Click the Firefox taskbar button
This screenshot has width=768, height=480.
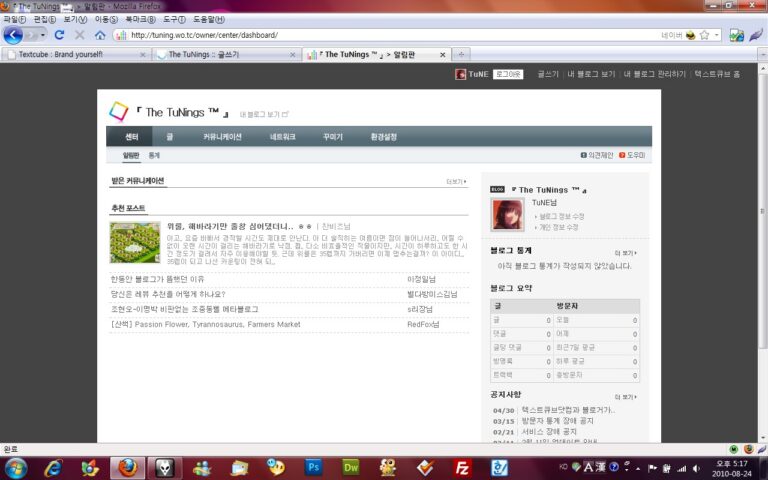(127, 468)
